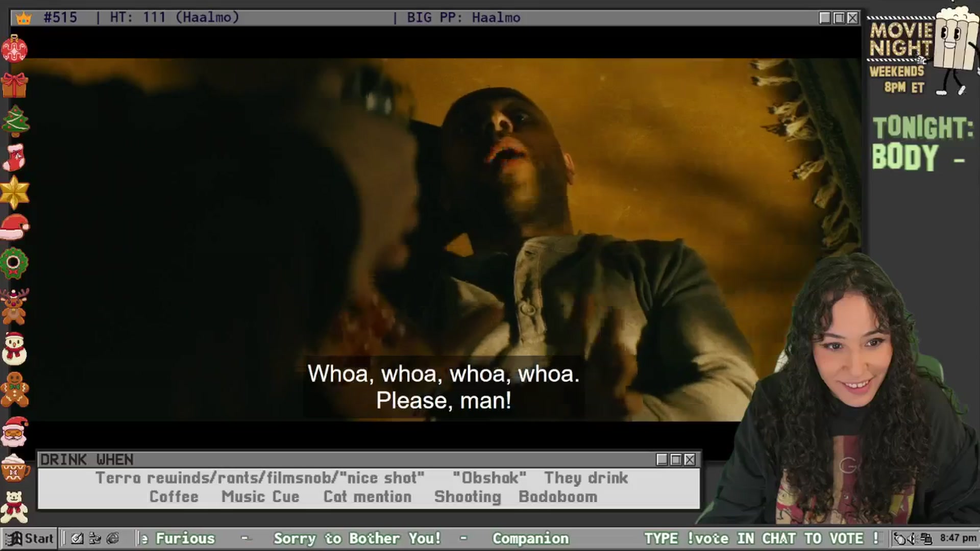
Task: Launch Internet Explorer from quick launch
Action: click(113, 538)
